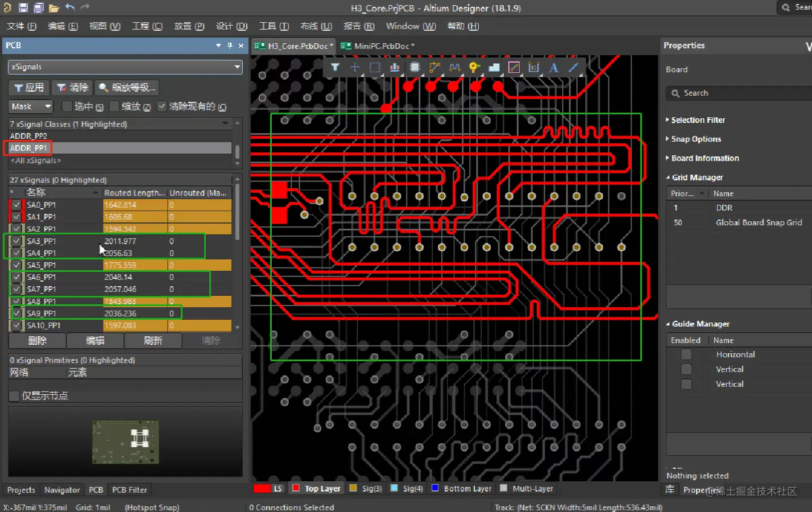812x512 pixels.
Task: Click the Undo arrow icon
Action: [x=70, y=7]
